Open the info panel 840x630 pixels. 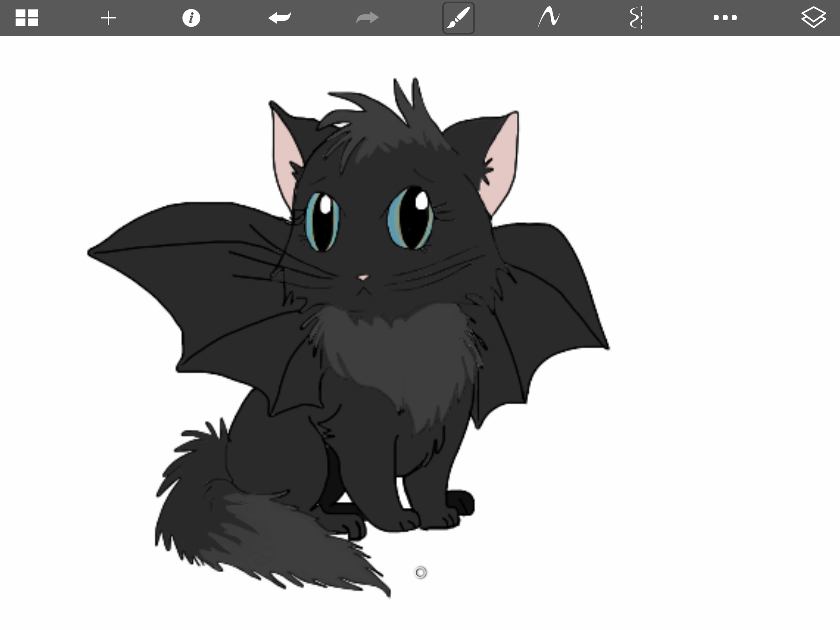pyautogui.click(x=191, y=18)
